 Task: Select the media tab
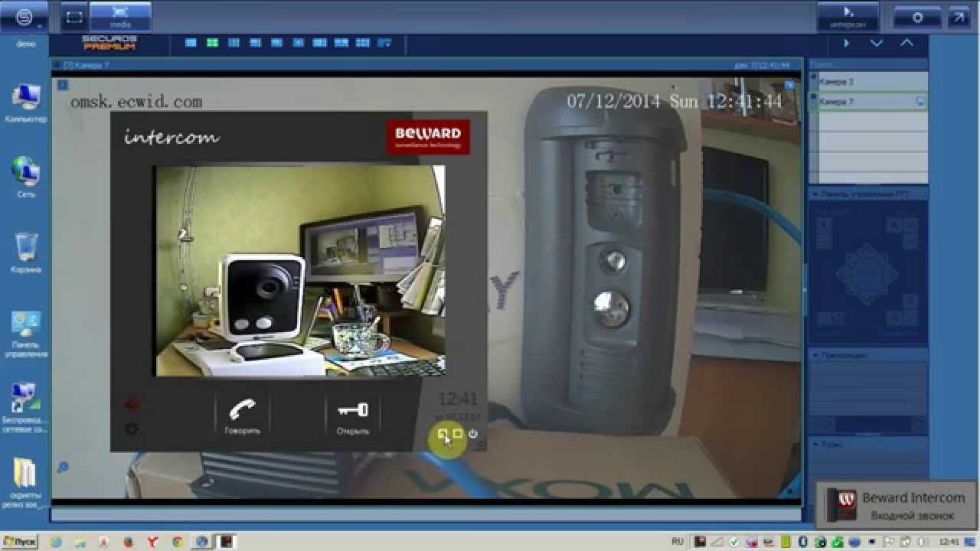[120, 17]
